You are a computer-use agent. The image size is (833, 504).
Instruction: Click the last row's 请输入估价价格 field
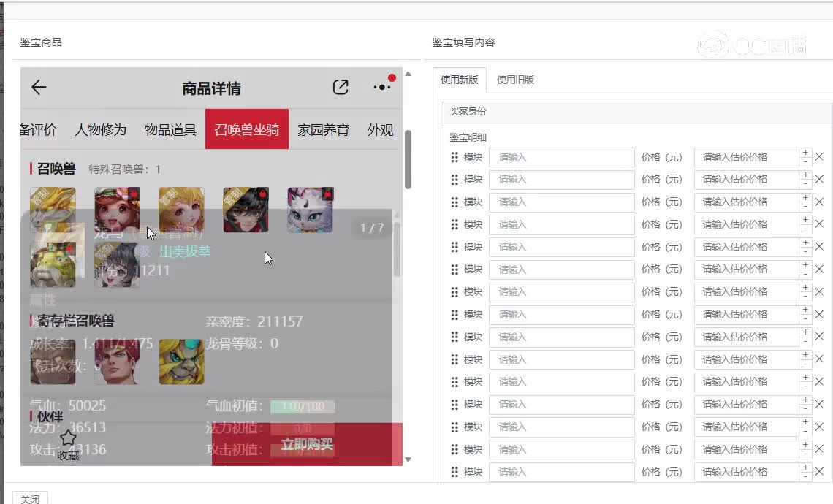[746, 472]
